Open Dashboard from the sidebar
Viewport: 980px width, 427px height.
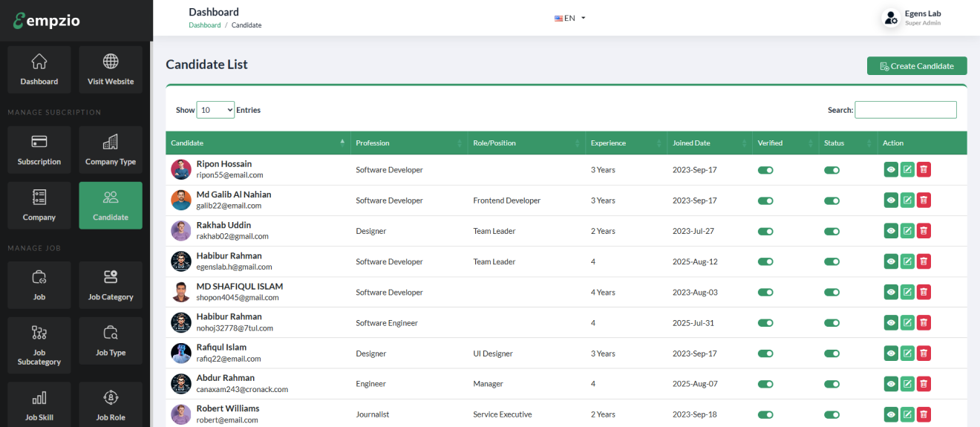(x=39, y=70)
